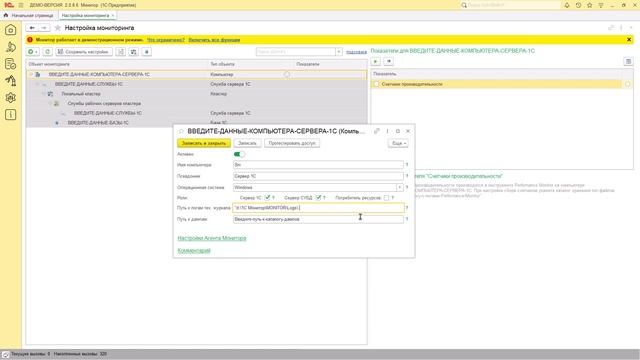Click the Путь к логам тех. журнала field

click(x=318, y=208)
